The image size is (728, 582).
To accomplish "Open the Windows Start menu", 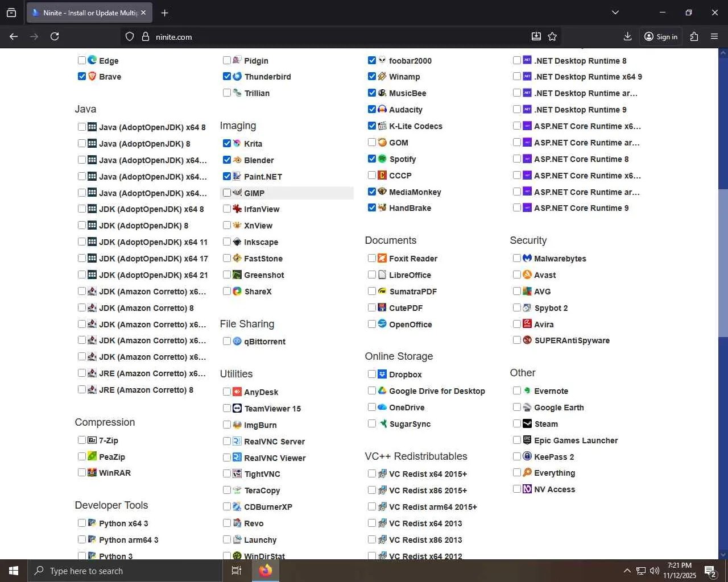I will 14,571.
